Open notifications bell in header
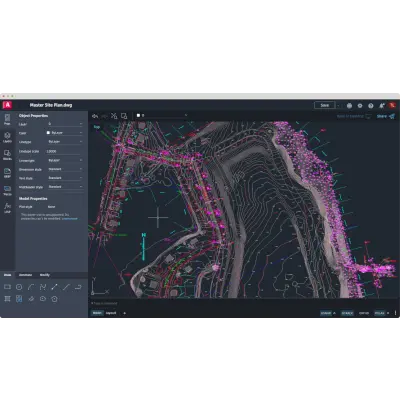The height and width of the screenshot is (400, 400). point(382,105)
